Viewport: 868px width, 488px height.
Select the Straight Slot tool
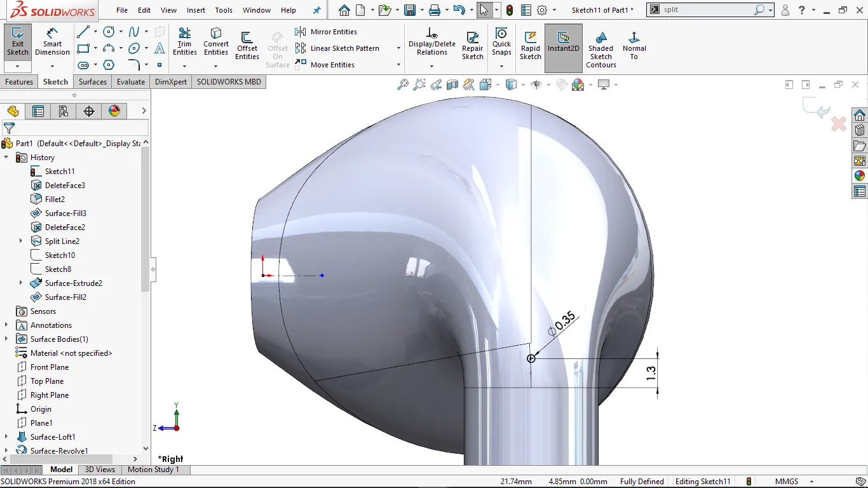point(83,65)
